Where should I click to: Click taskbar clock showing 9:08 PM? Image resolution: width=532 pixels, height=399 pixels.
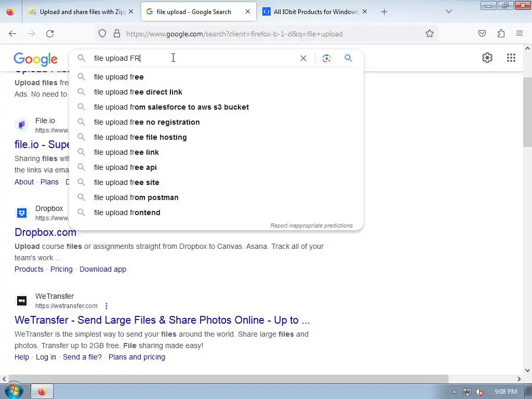tap(506, 392)
